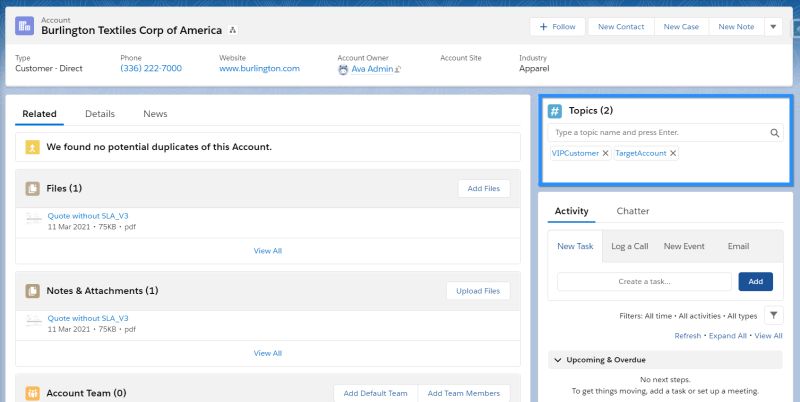Focus the Create a task field
Image resolution: width=800 pixels, height=402 pixels.
click(x=644, y=282)
